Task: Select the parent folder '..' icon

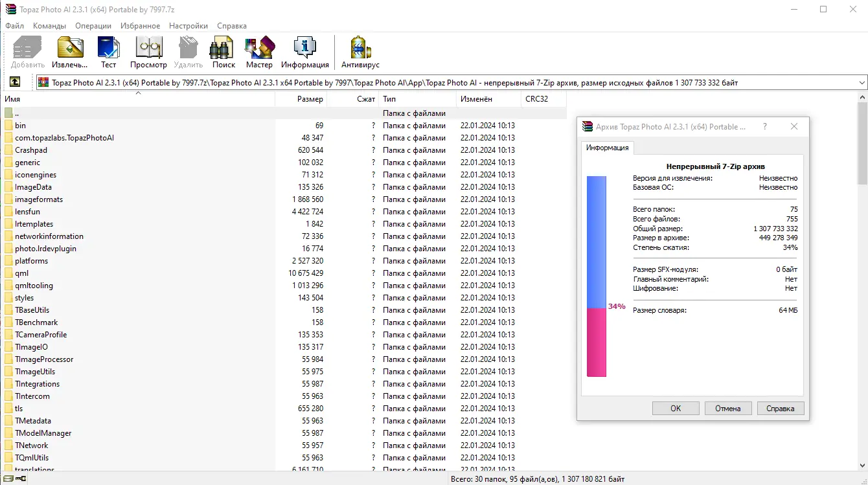Action: [x=8, y=113]
